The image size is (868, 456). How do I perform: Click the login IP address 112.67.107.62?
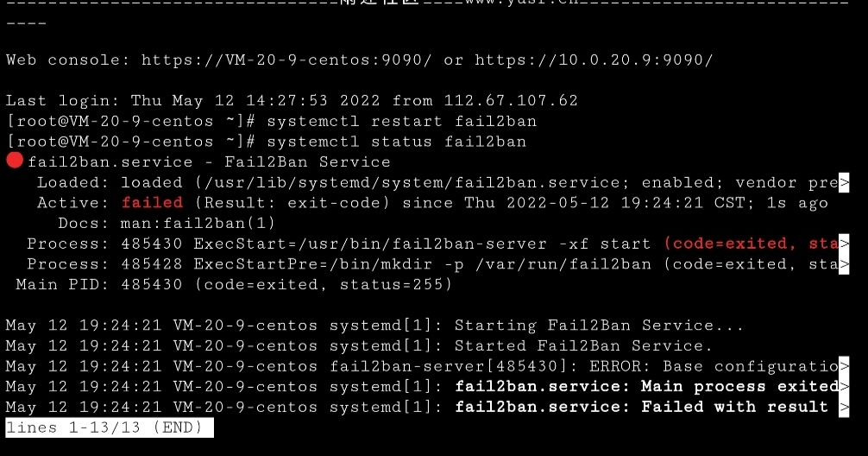511,101
